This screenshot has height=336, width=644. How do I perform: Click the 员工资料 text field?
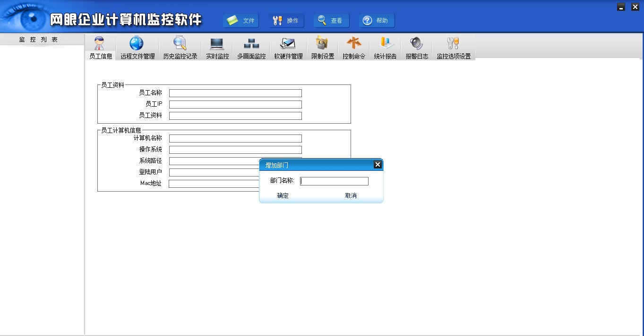[235, 116]
